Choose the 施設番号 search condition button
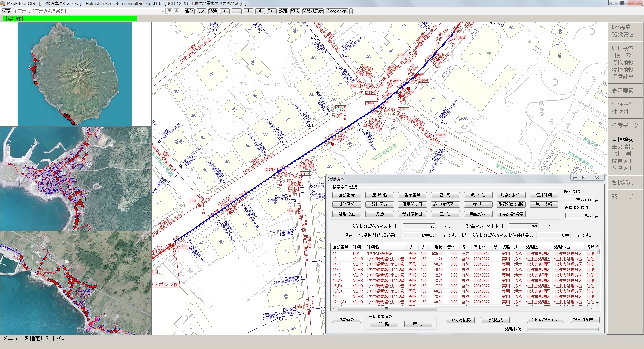Image resolution: width=644 pixels, height=349 pixels. (346, 195)
